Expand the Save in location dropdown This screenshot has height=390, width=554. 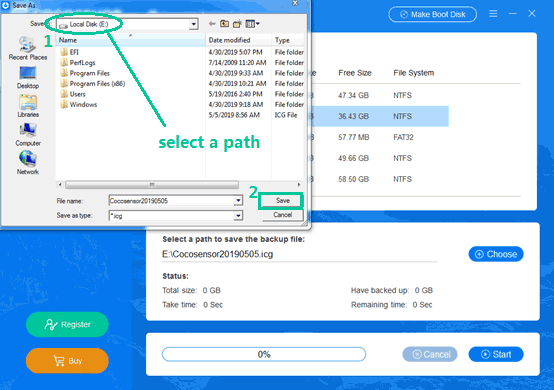point(193,24)
